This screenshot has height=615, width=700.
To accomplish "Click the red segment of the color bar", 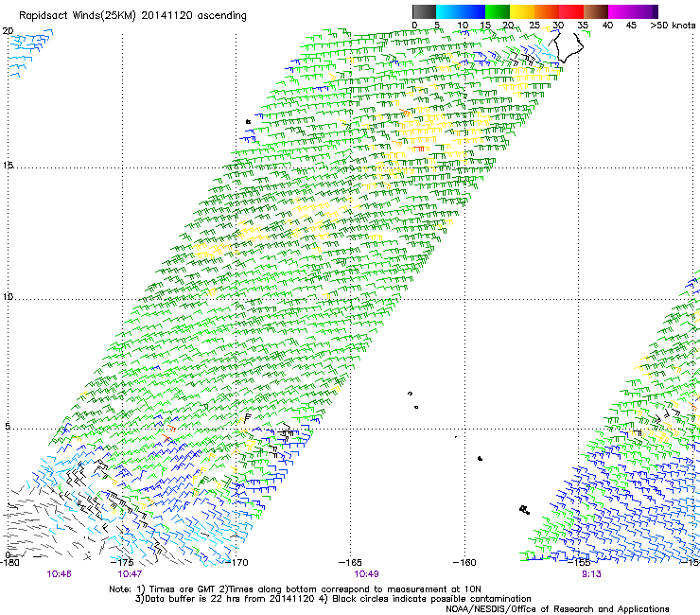I will click(x=571, y=11).
